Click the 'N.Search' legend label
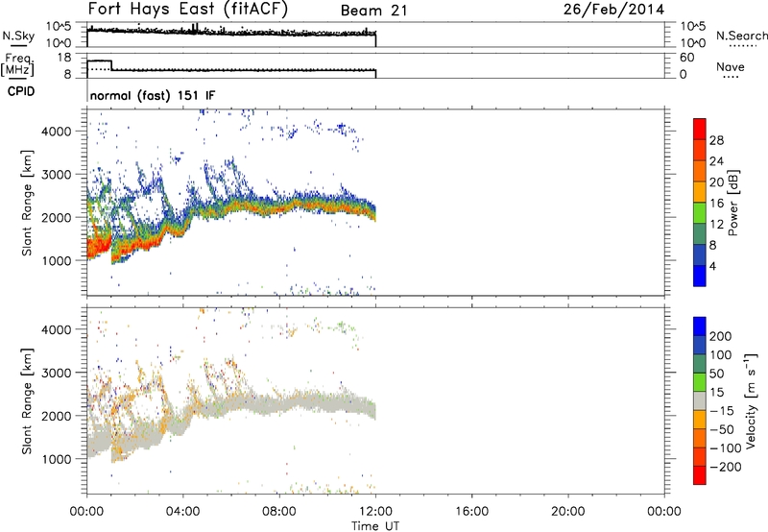The width and height of the screenshot is (768, 532). (x=742, y=36)
